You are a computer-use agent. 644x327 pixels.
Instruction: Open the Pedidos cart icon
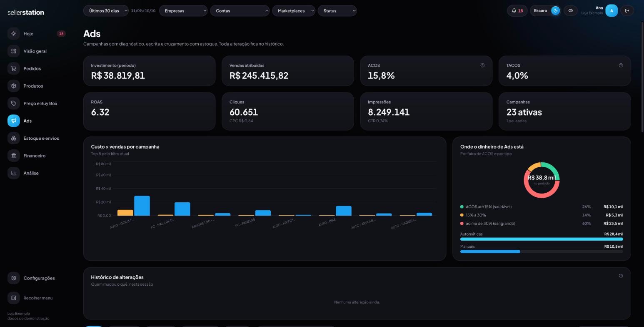pos(14,68)
